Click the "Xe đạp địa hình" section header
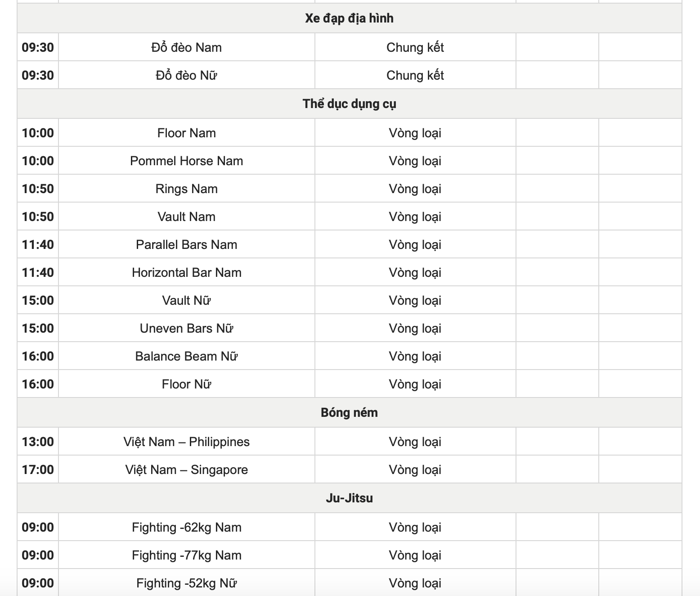This screenshot has width=700, height=596. click(x=349, y=18)
